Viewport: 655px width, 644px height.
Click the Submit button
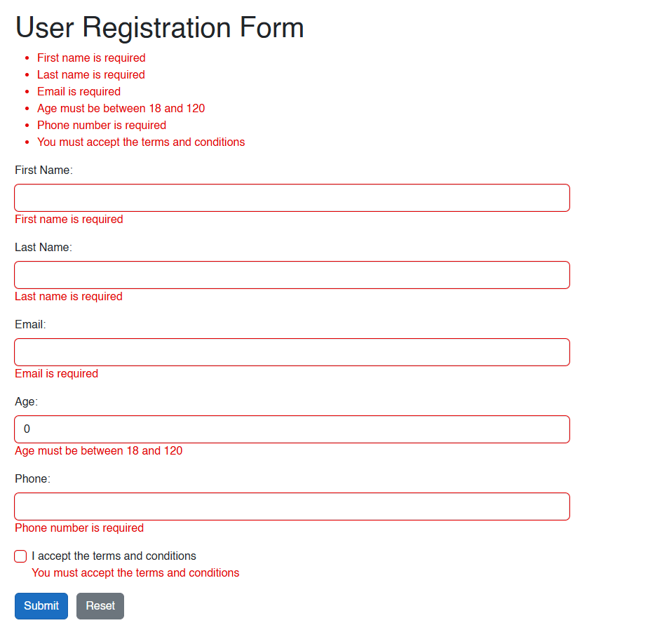tap(41, 605)
